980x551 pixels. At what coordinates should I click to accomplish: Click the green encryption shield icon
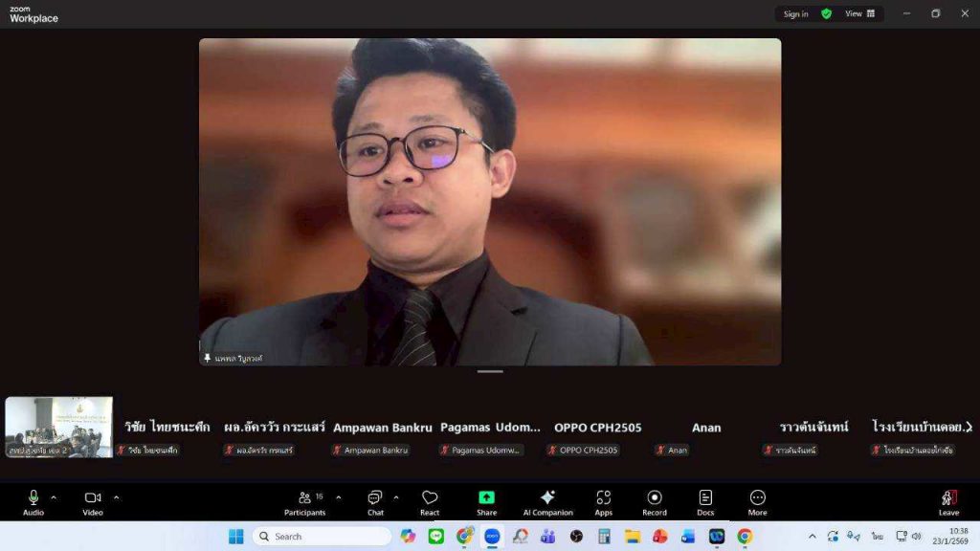tap(826, 13)
